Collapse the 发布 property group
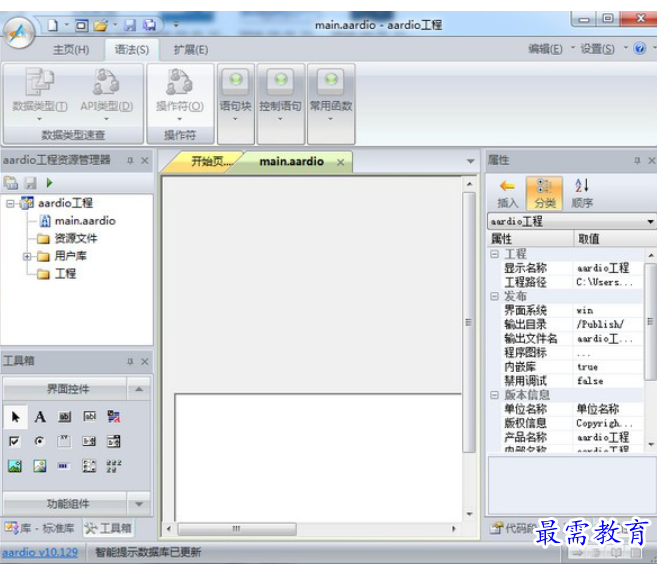 [494, 296]
